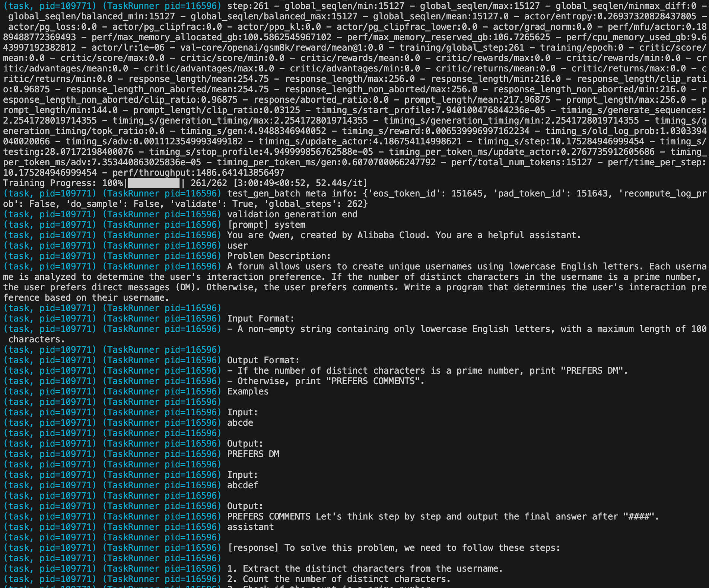709x588 pixels.
Task: Click the 'Input Format:' line
Action: [261, 319]
